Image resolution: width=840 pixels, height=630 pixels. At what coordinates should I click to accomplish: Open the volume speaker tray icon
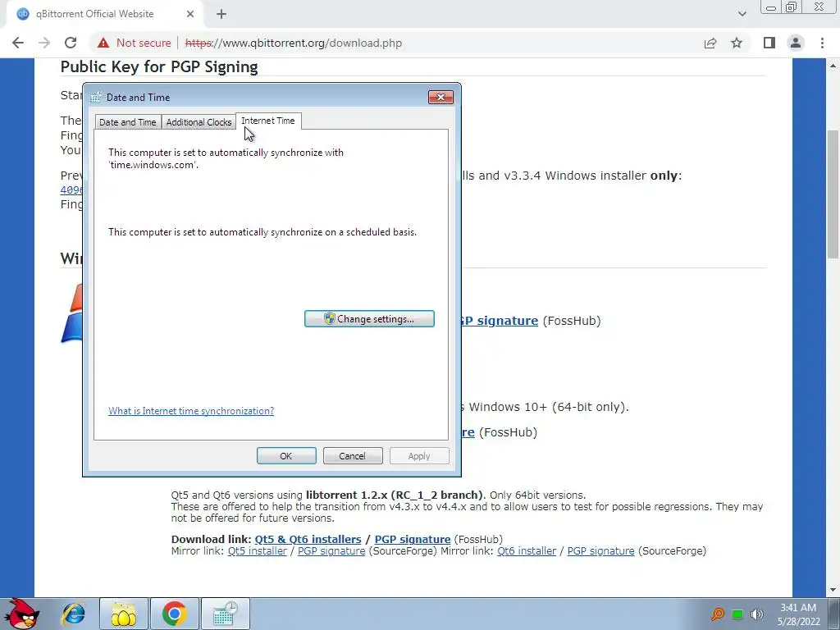757,614
